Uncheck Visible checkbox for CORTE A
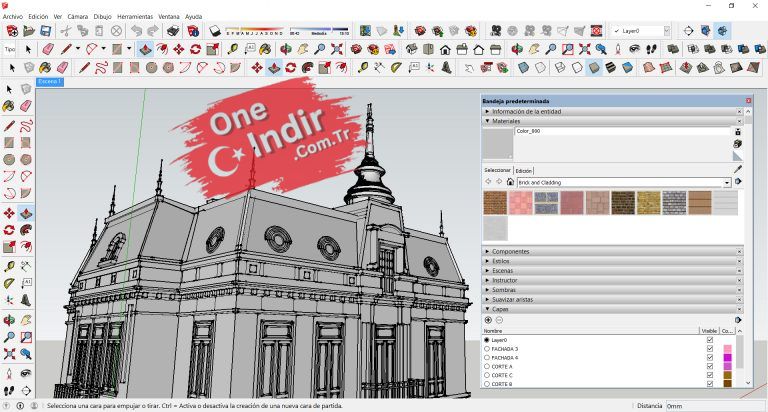The height and width of the screenshot is (412, 768). pos(710,366)
